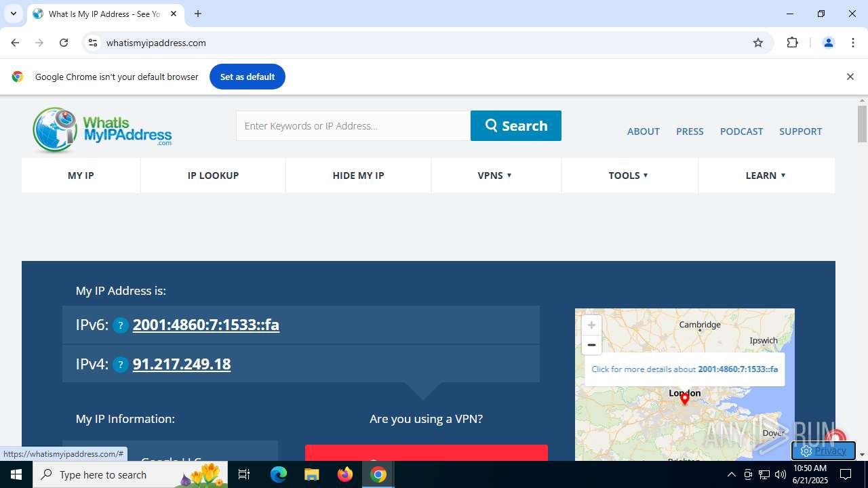Expand the VPNS dropdown menu
Screen dimensions: 868x488
[494, 176]
